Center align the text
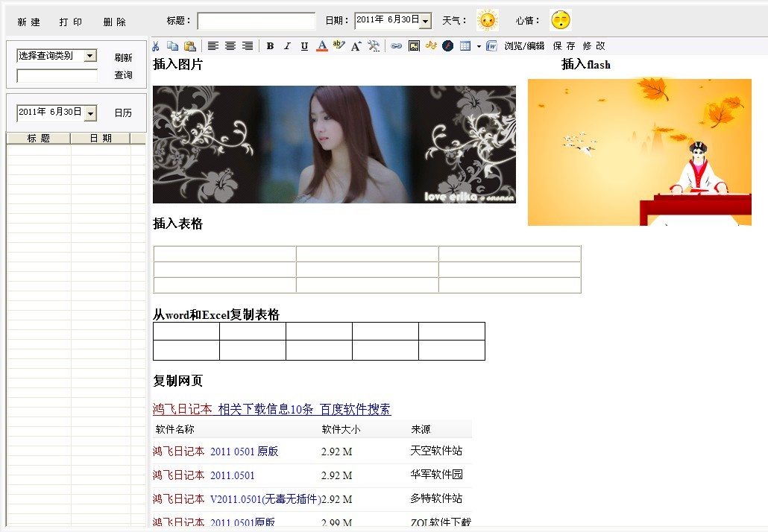 point(230,46)
